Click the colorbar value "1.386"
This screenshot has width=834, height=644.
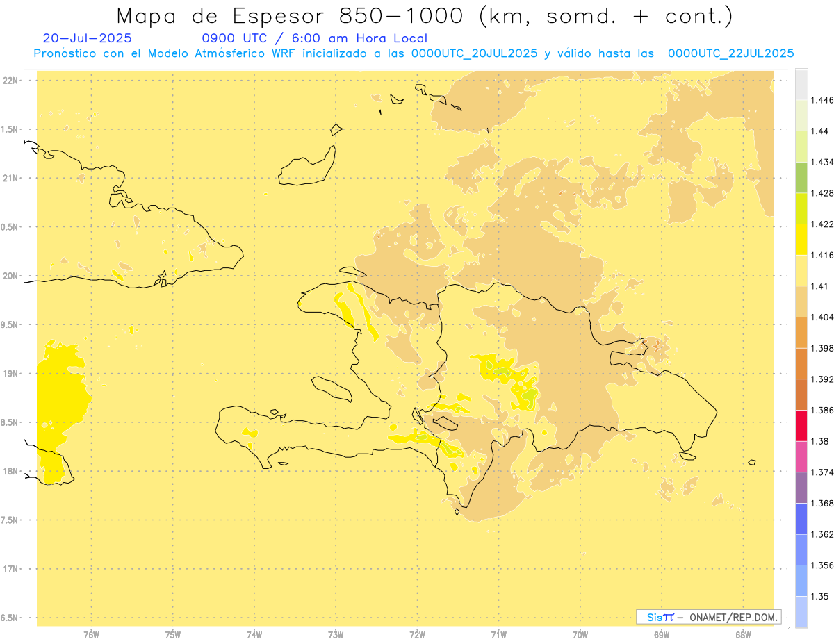point(822,410)
